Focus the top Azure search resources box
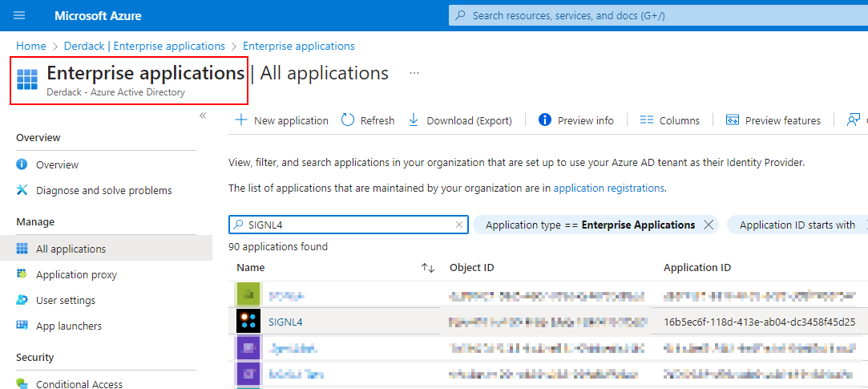Screen dimensions: 868x389 point(657,15)
